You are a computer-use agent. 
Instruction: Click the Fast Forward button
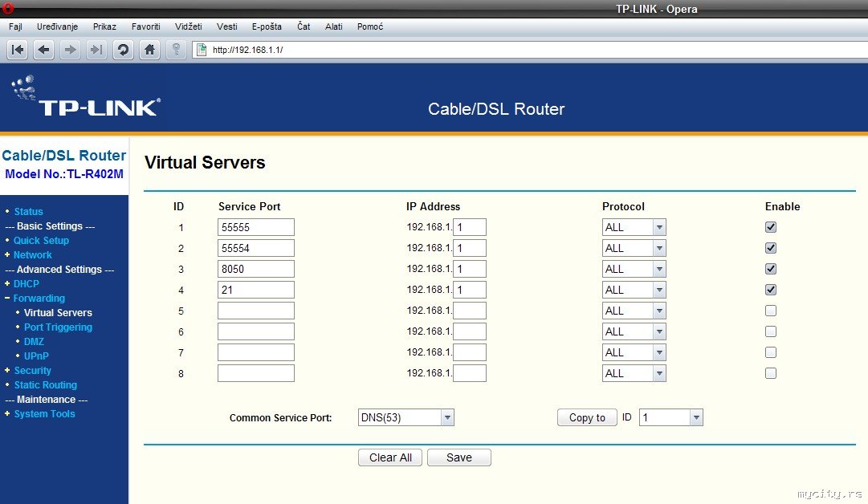[96, 50]
